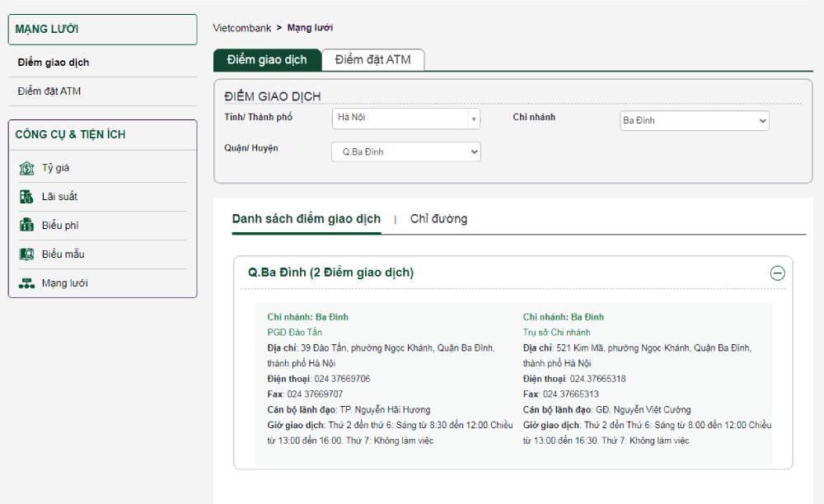This screenshot has height=504, width=824.
Task: Click the PGD Đào Tấn branch name
Action: [x=294, y=332]
